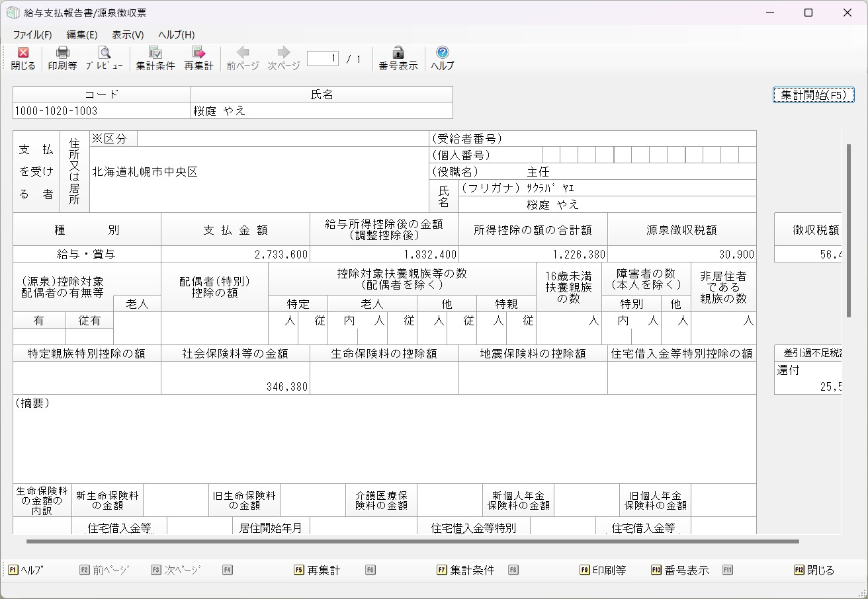Viewport: 868px width, 599px height.
Task: Open the 印刷等 printer icon
Action: [x=62, y=53]
